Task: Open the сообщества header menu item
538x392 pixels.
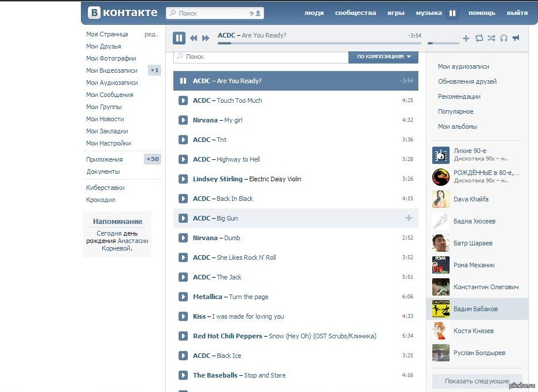Action: pyautogui.click(x=355, y=13)
